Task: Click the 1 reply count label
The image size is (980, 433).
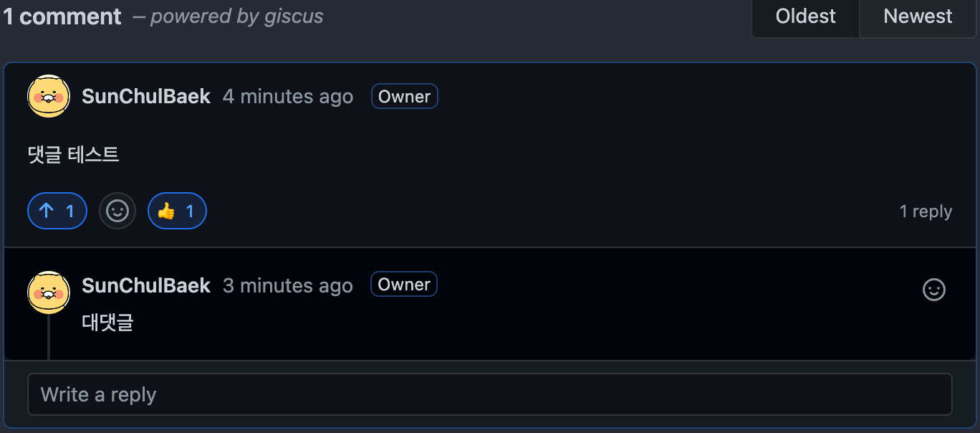Action: coord(926,211)
